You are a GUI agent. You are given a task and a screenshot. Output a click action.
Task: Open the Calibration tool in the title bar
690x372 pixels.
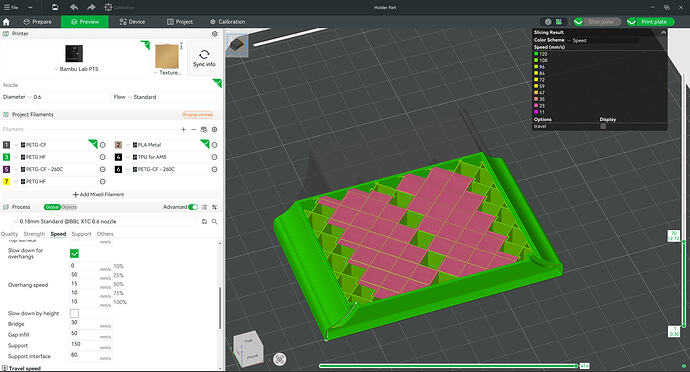(x=119, y=7)
